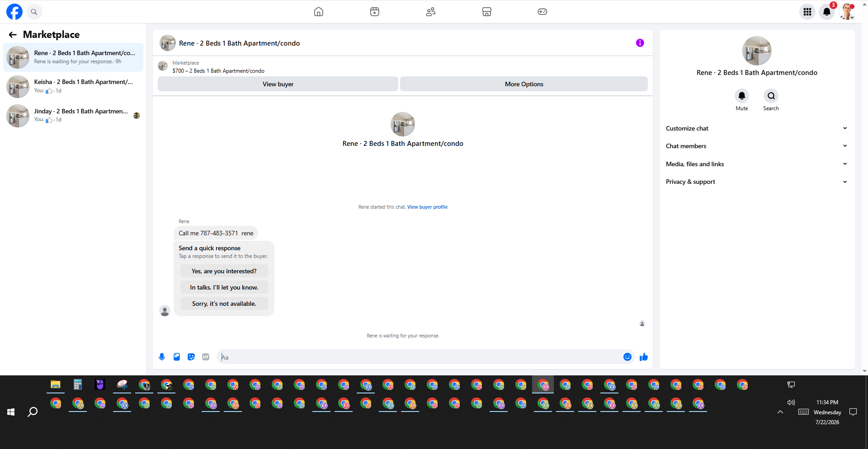
Task: Expand the Chat members section
Action: click(x=757, y=146)
